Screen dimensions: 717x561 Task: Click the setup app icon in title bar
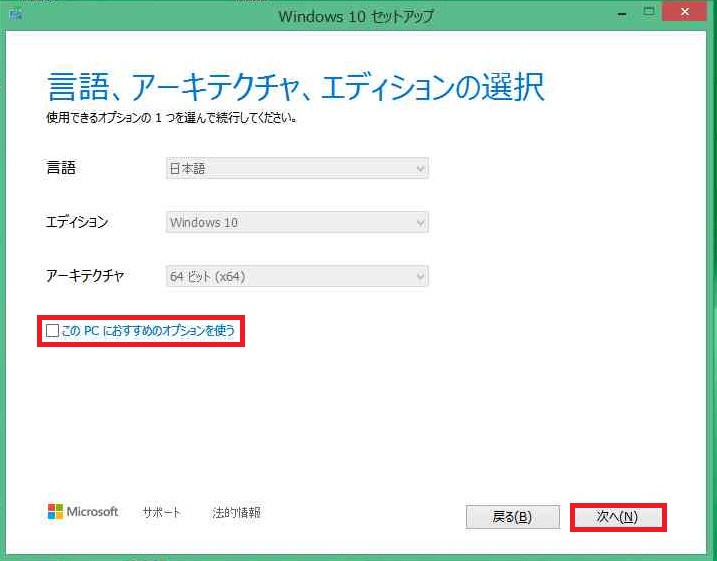tap(16, 14)
